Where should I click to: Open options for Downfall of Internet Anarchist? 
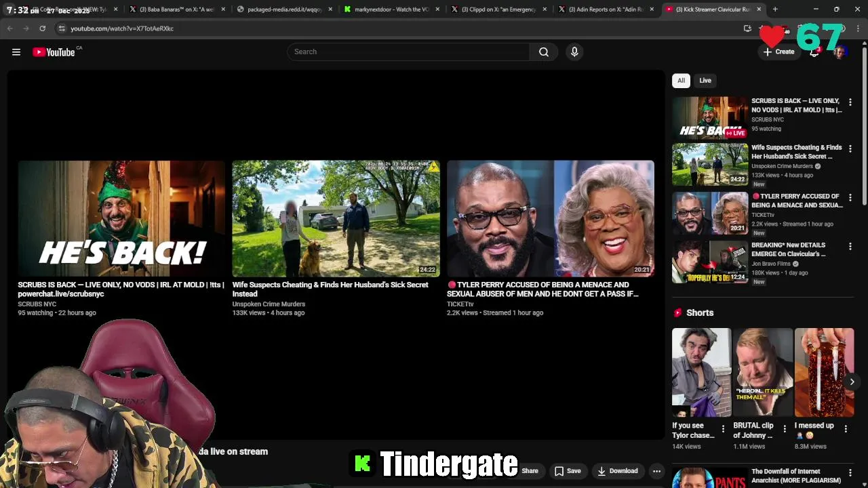click(850, 472)
